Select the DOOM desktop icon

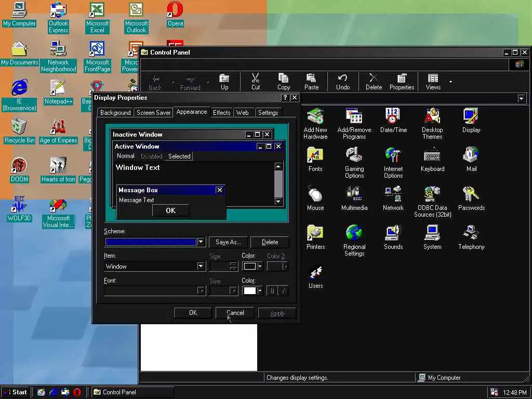(19, 170)
